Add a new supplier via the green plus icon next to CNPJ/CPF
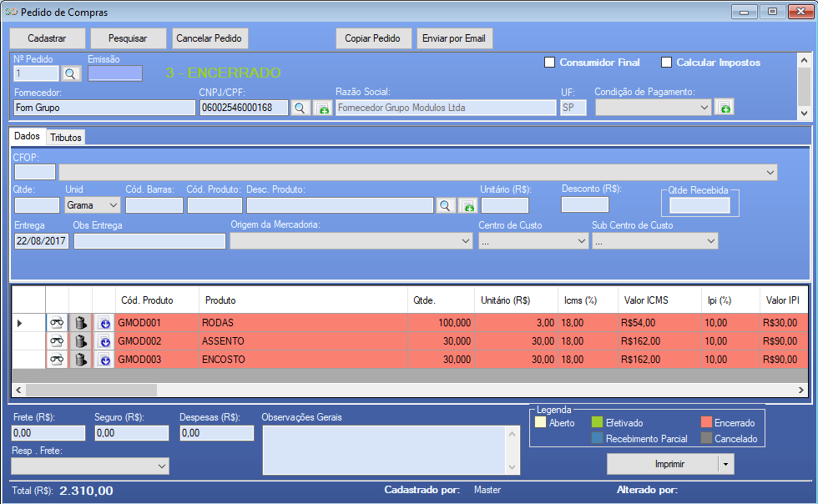The width and height of the screenshot is (818, 504). pyautogui.click(x=323, y=108)
